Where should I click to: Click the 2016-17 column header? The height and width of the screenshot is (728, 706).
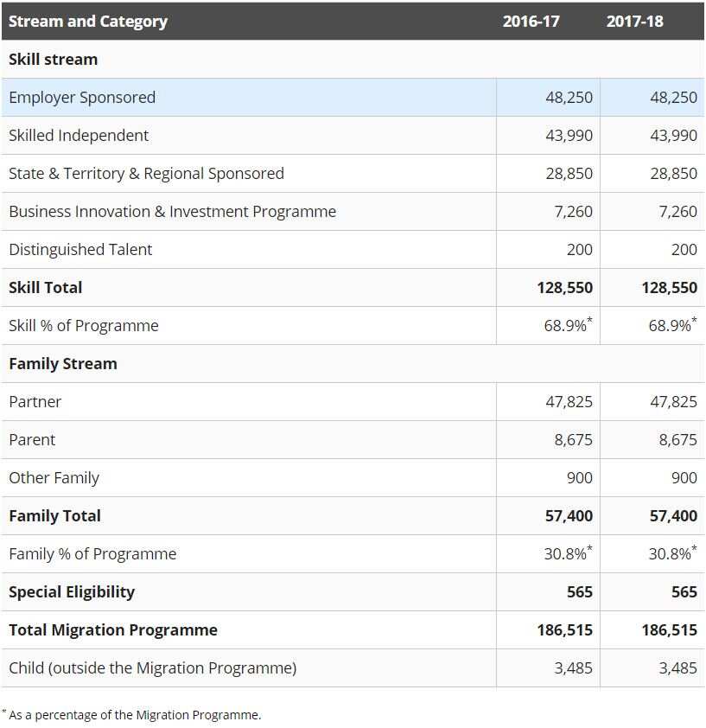click(x=531, y=21)
